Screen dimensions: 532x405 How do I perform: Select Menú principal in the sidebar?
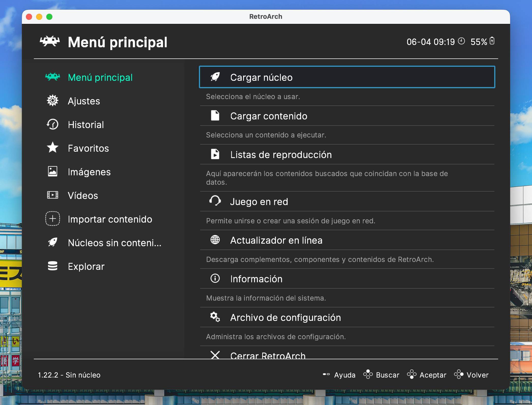point(100,77)
